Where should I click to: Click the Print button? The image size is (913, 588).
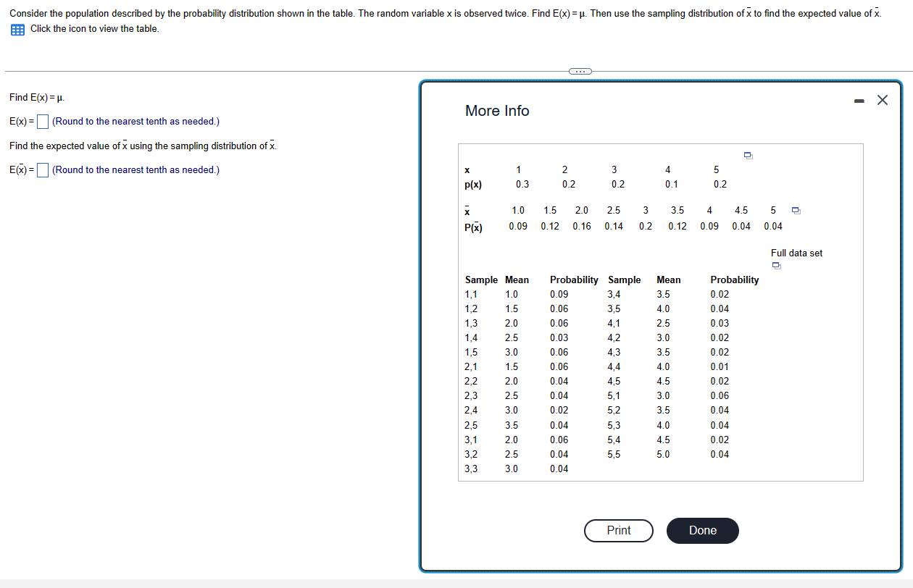(x=618, y=531)
